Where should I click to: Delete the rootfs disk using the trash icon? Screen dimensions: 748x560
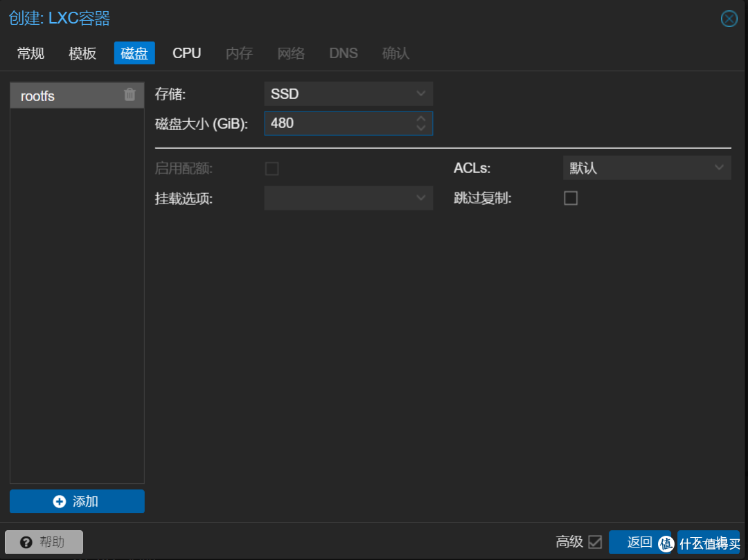pos(129,96)
